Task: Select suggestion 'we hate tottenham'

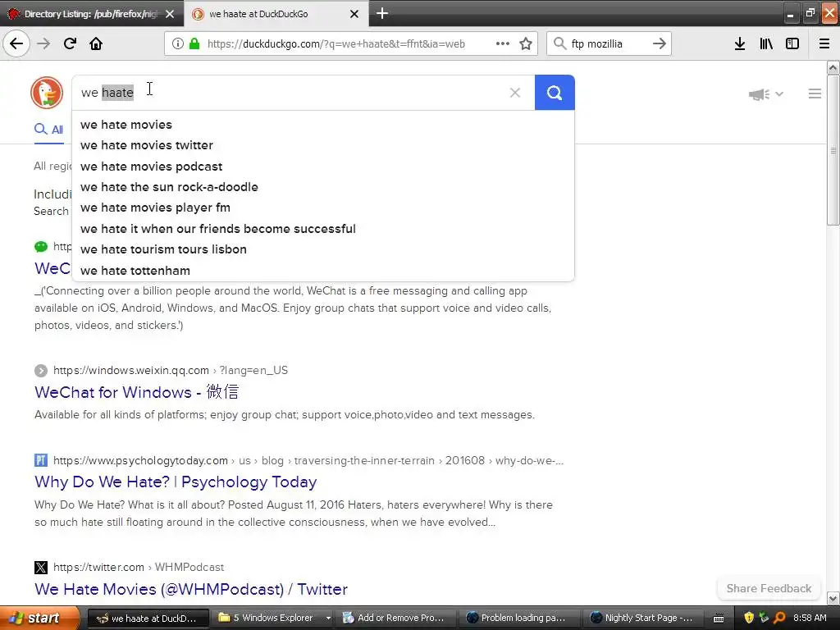Action: (323, 271)
